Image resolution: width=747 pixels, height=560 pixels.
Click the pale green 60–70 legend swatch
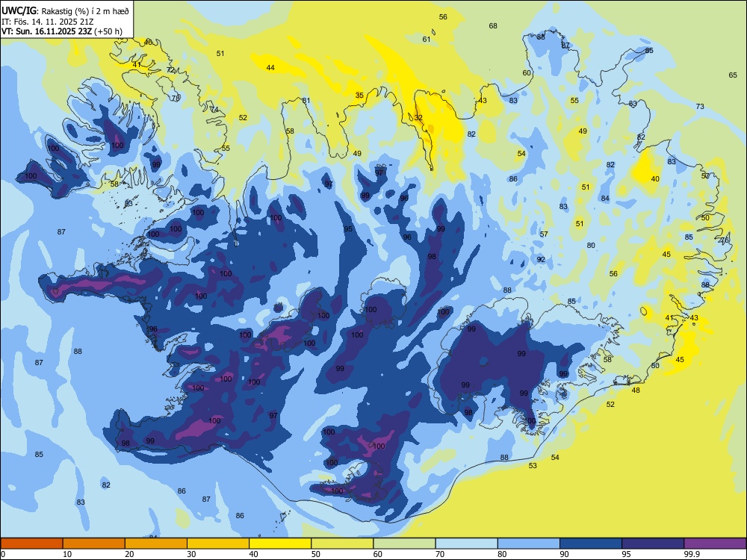(404, 544)
